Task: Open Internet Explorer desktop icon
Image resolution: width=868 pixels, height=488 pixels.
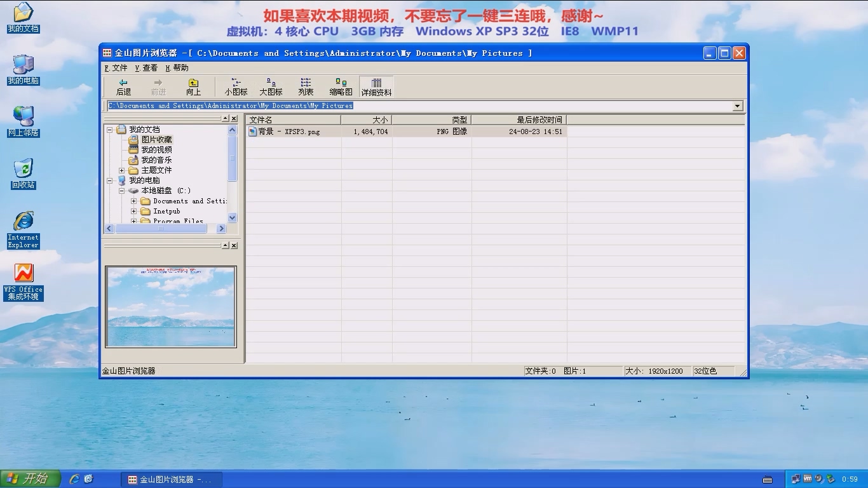Action: pyautogui.click(x=23, y=229)
